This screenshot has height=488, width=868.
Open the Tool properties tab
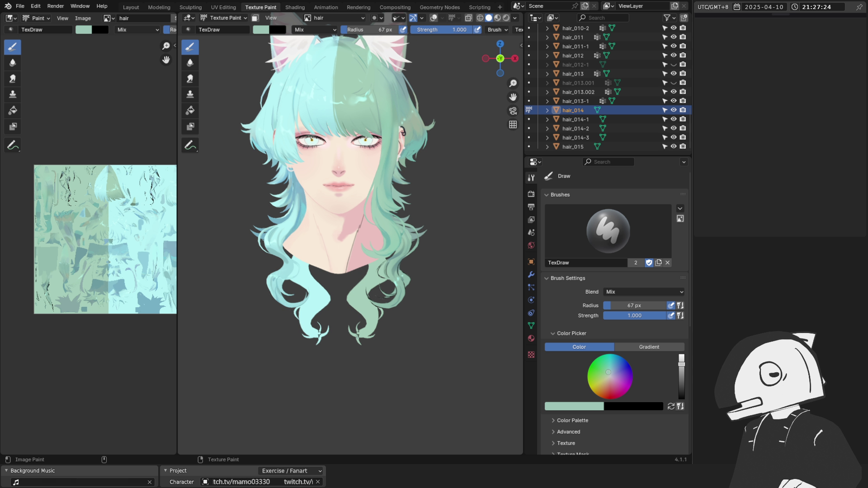point(531,178)
